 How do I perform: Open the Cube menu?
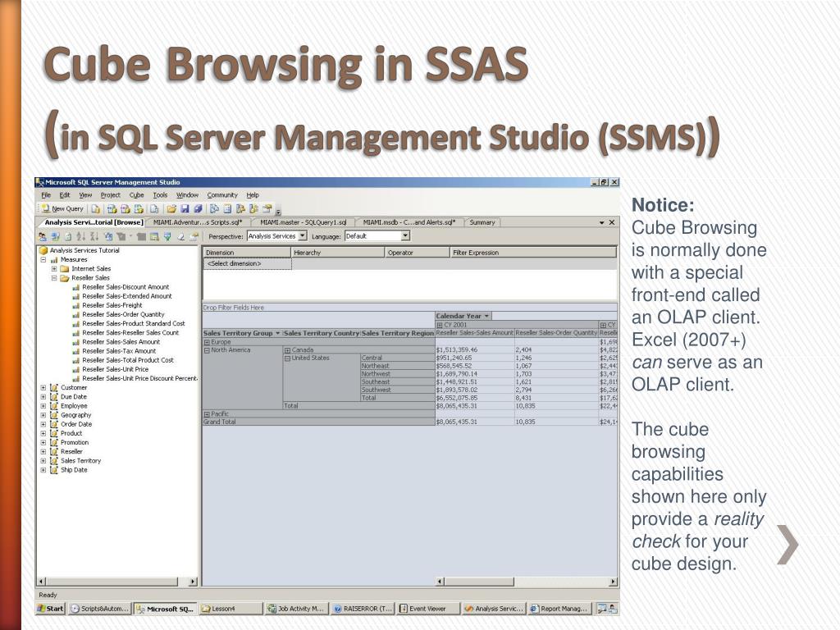[137, 195]
